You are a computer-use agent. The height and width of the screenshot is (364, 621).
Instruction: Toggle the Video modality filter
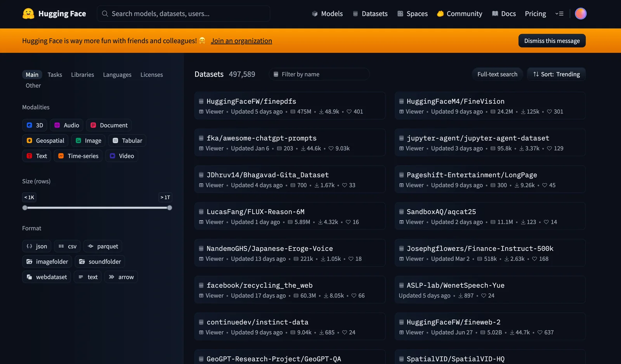point(121,156)
